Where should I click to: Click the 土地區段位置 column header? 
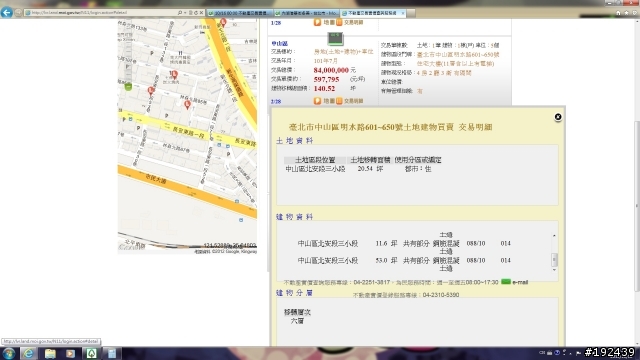pyautogui.click(x=315, y=160)
